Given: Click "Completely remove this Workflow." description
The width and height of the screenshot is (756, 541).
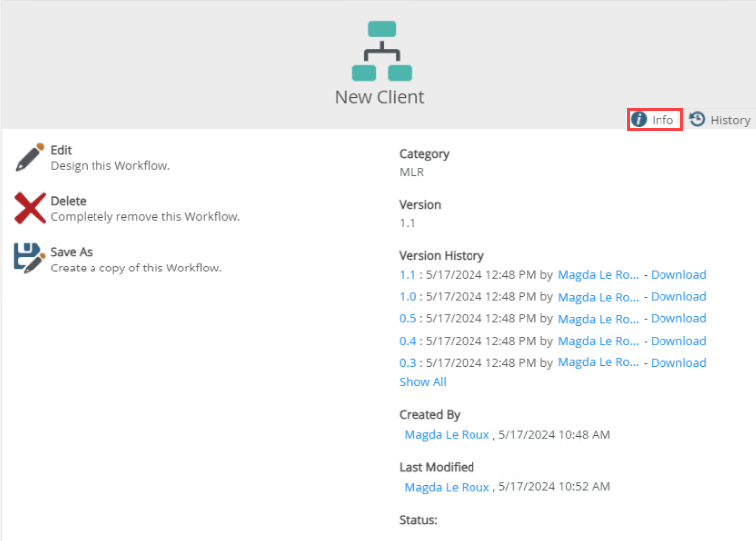Looking at the screenshot, I should 144,217.
